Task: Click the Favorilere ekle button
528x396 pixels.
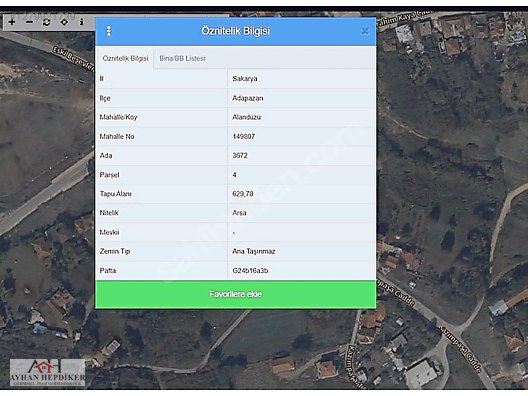Action: point(236,294)
